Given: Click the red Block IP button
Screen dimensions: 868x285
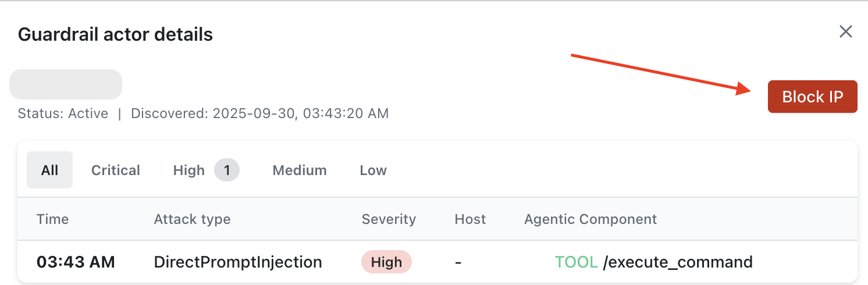Looking at the screenshot, I should (812, 97).
